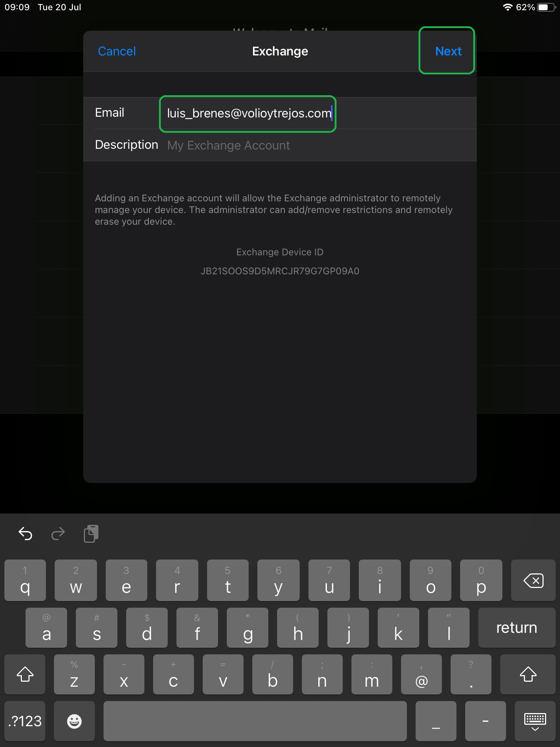Tap the Exchange dialog title
This screenshot has height=747, width=560.
(x=280, y=51)
